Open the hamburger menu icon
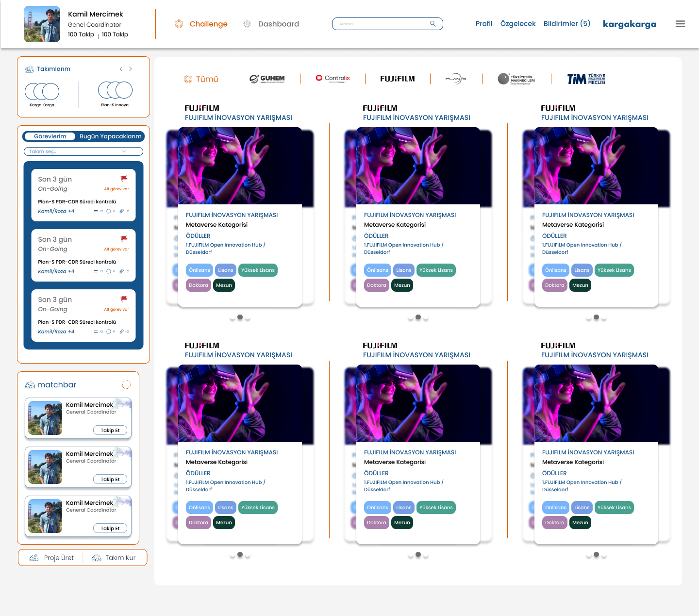 [680, 24]
